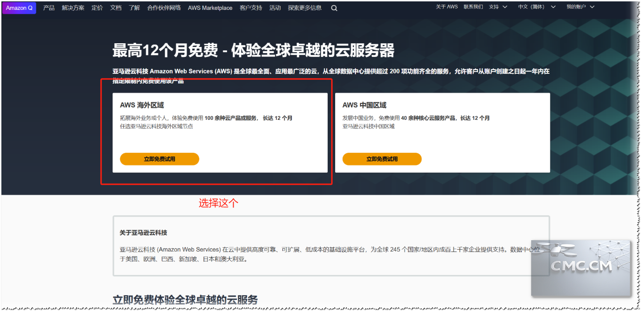The height and width of the screenshot is (314, 644).
Task: Open 探索更多信息 menu
Action: [305, 8]
